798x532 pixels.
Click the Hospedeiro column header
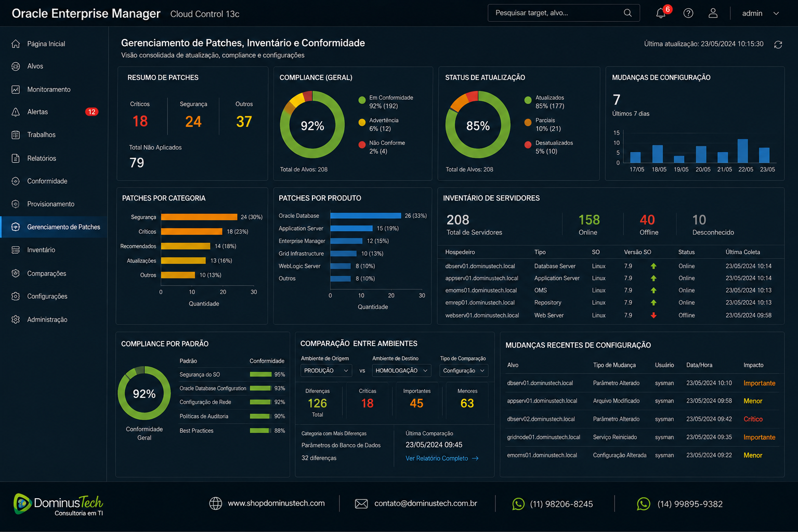[x=460, y=252]
